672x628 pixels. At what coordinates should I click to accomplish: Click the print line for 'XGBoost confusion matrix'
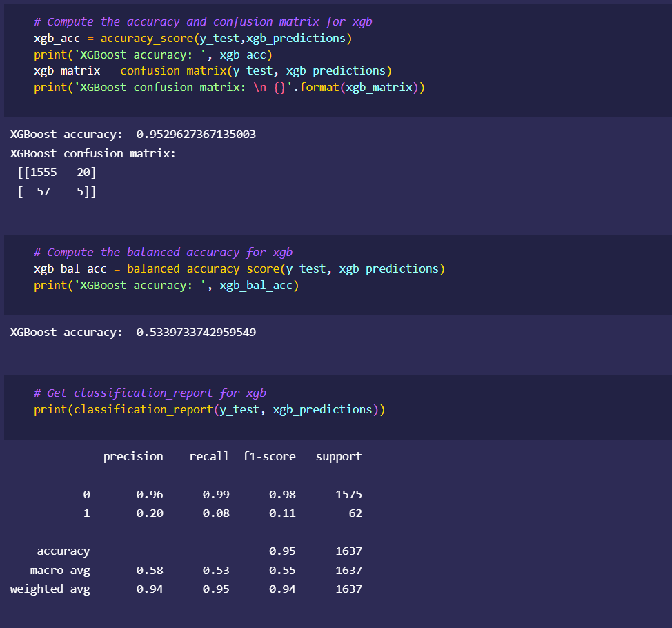click(229, 88)
